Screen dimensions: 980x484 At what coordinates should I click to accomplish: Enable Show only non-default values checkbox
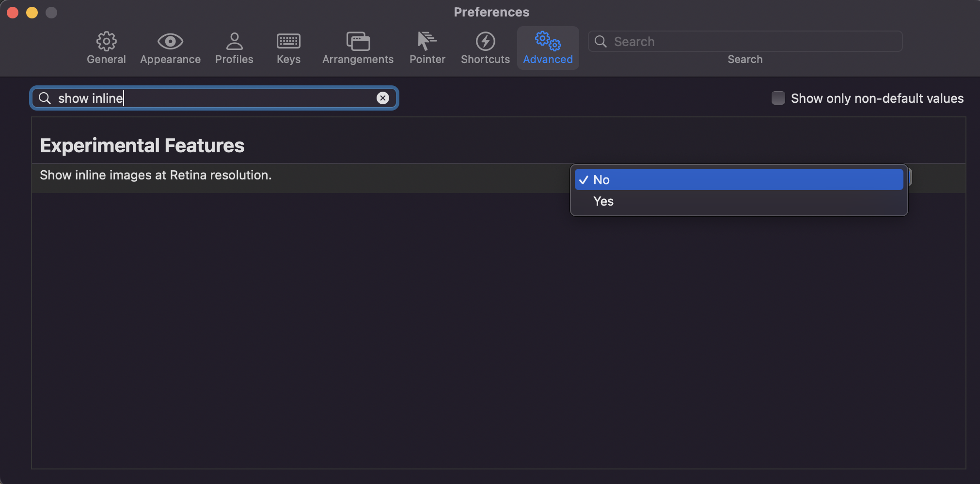(778, 98)
